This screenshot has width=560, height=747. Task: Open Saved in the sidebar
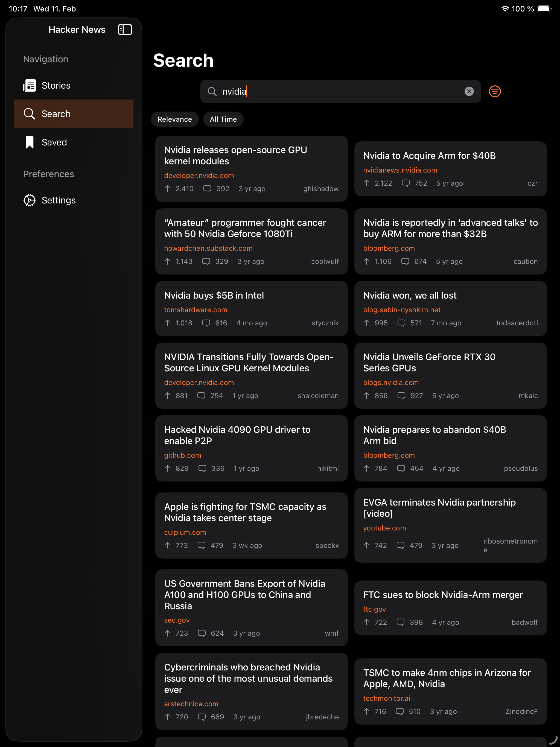coord(74,142)
